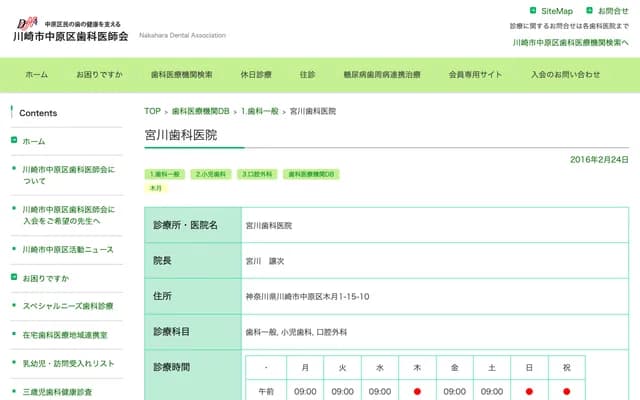Viewport: 640px width, 400px height.
Task: Go to 入会のお問い合わせ in the nav bar
Action: click(565, 75)
